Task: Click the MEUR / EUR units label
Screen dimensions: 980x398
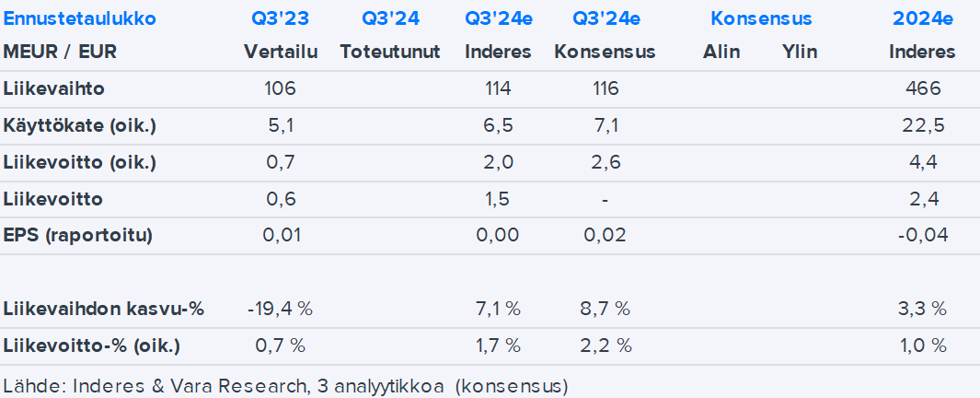Action: [61, 52]
